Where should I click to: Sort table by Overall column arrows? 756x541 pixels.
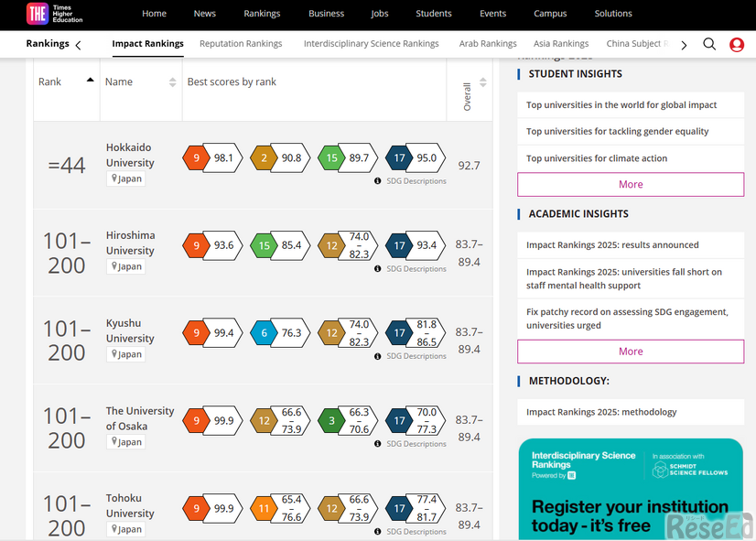click(482, 82)
